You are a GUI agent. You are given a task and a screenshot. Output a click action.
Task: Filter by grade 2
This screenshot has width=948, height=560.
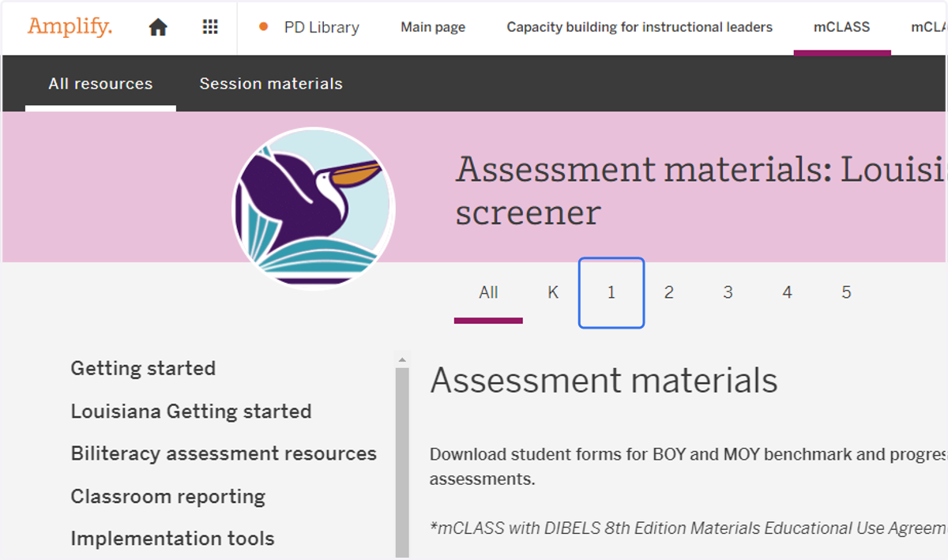coord(669,293)
